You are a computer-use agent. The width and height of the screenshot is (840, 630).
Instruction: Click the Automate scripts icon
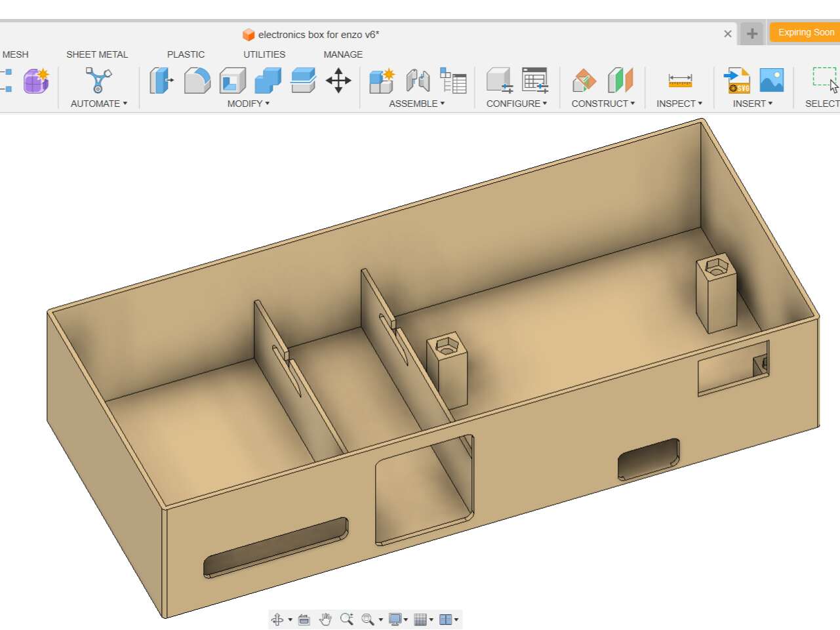coord(98,81)
